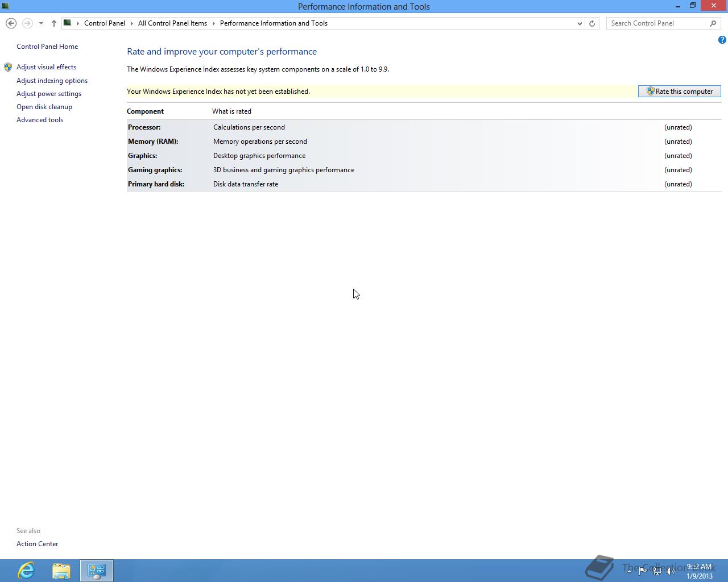This screenshot has width=728, height=582.
Task: Click the unrated score for Processor
Action: [x=678, y=127]
